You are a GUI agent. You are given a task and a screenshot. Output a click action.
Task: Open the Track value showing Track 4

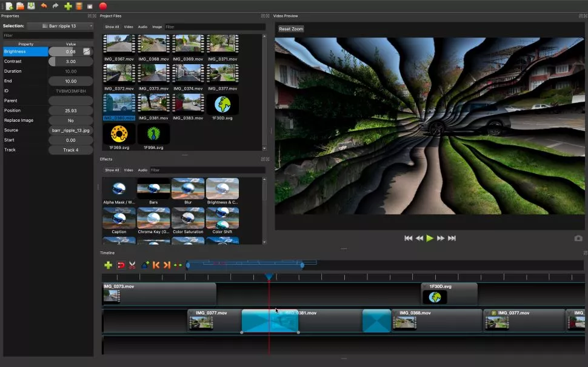(70, 150)
